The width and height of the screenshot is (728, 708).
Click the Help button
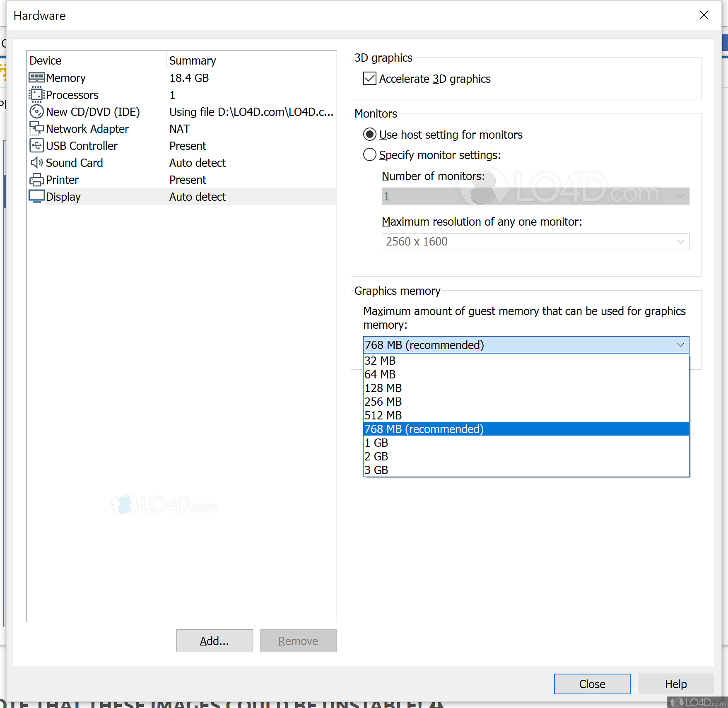[675, 684]
